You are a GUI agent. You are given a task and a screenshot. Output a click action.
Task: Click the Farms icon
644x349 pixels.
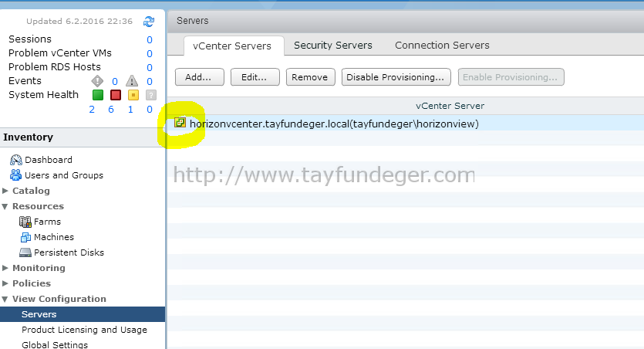click(x=25, y=222)
